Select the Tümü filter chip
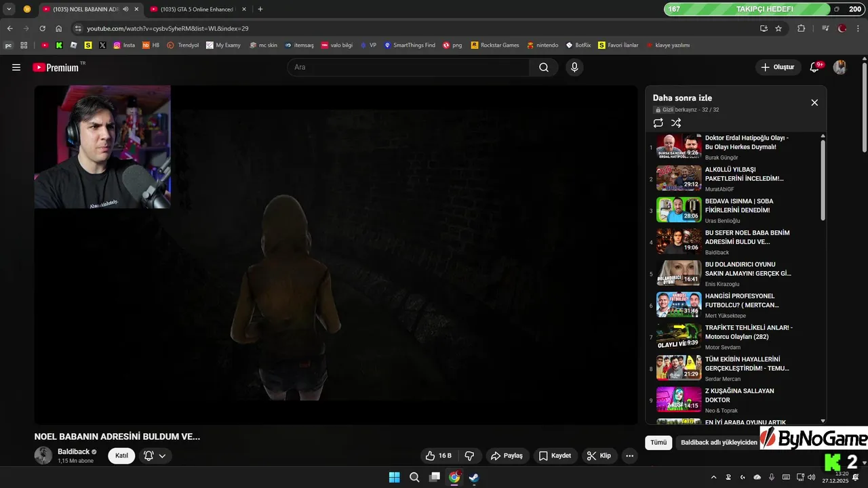The image size is (868, 488). click(658, 443)
